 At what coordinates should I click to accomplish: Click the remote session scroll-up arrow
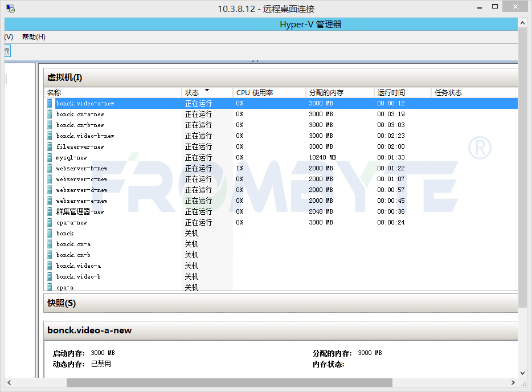tap(523, 23)
